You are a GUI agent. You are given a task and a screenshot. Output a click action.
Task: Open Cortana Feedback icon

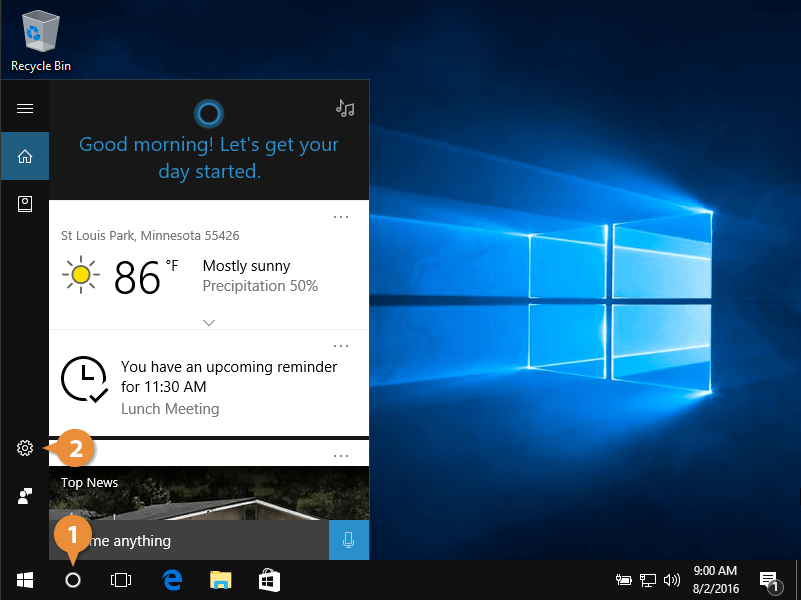click(x=25, y=496)
